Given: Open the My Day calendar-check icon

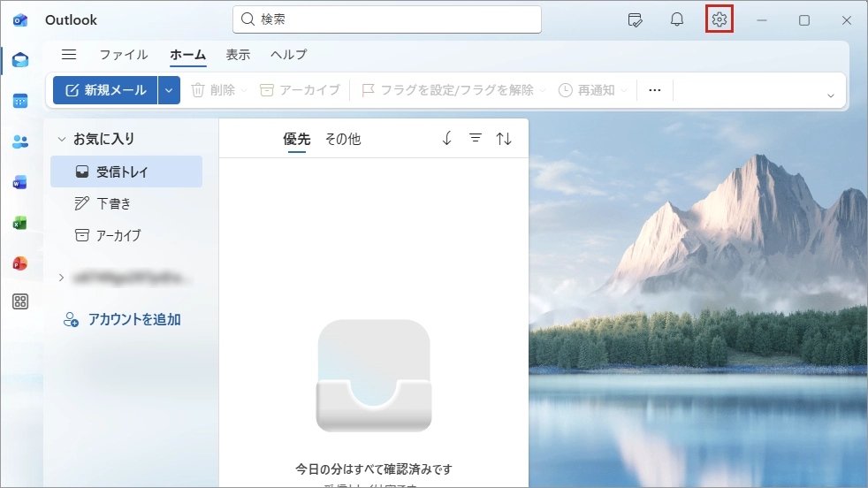Looking at the screenshot, I should [634, 19].
